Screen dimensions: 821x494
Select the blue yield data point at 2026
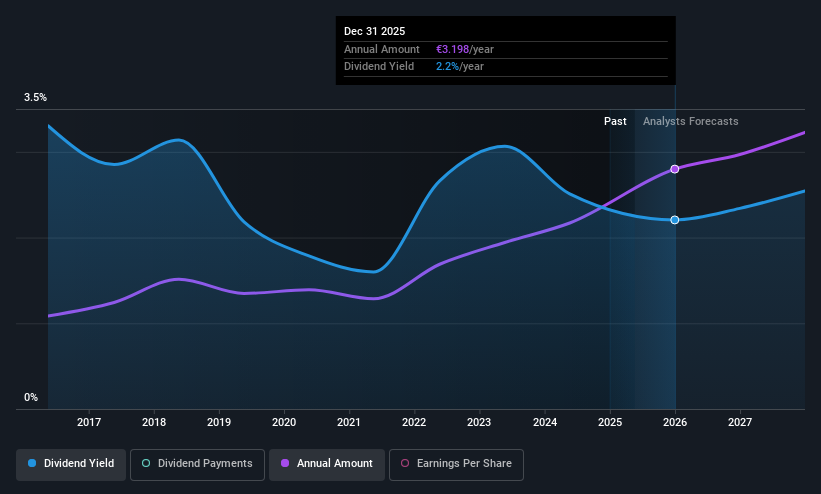[675, 219]
